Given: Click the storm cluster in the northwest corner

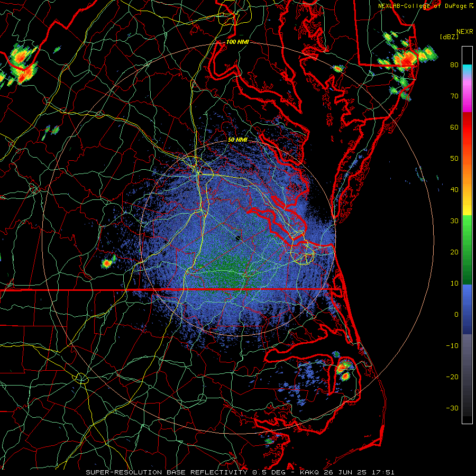Looking at the screenshot, I should click(x=21, y=65).
